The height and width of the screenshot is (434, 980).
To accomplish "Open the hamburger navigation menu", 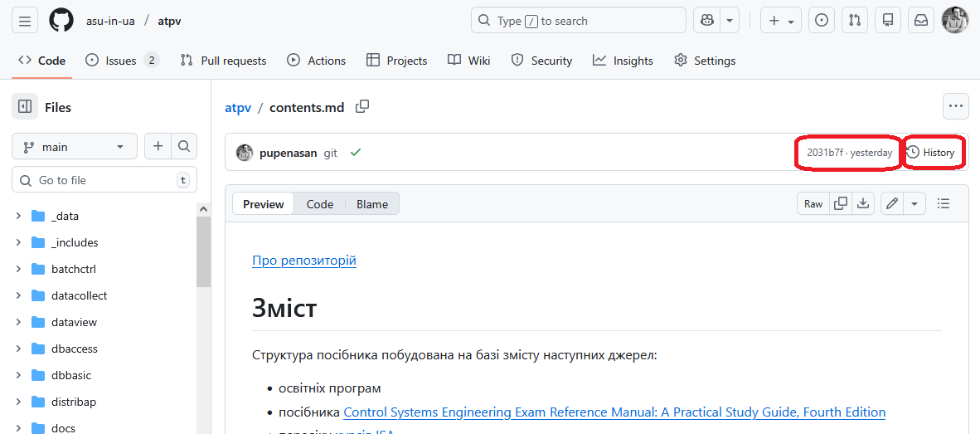I will 25,21.
